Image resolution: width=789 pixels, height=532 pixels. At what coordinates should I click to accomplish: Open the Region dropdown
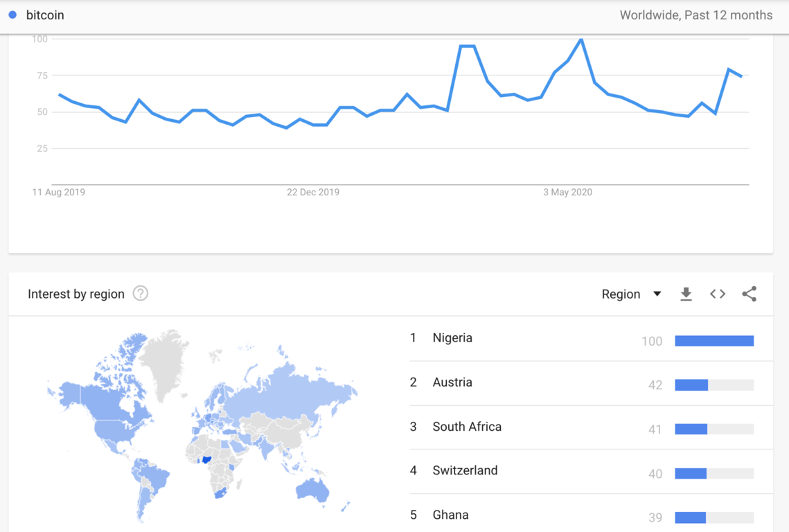(x=630, y=294)
